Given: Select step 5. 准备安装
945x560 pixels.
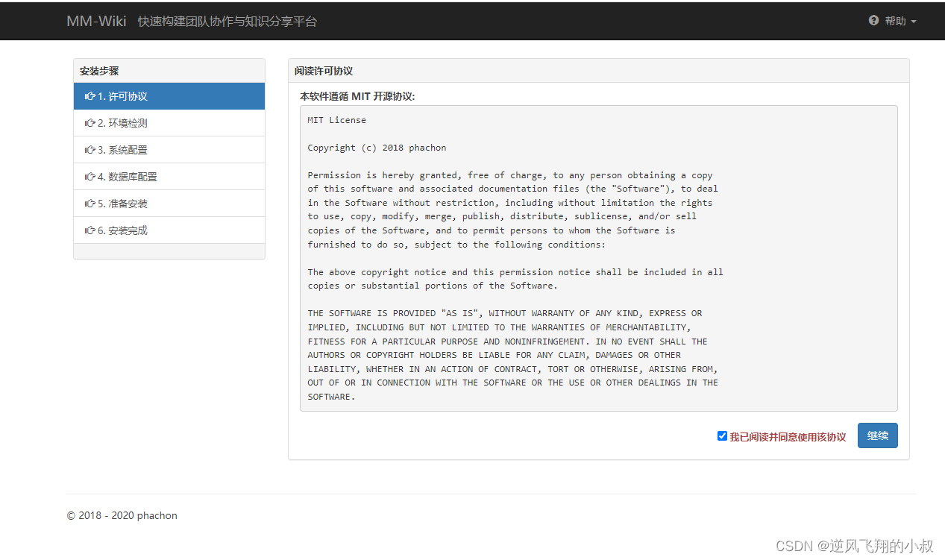Looking at the screenshot, I should pyautogui.click(x=169, y=204).
